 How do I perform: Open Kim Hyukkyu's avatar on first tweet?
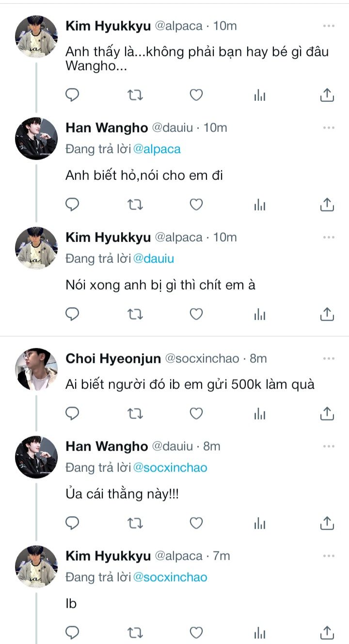(x=37, y=36)
